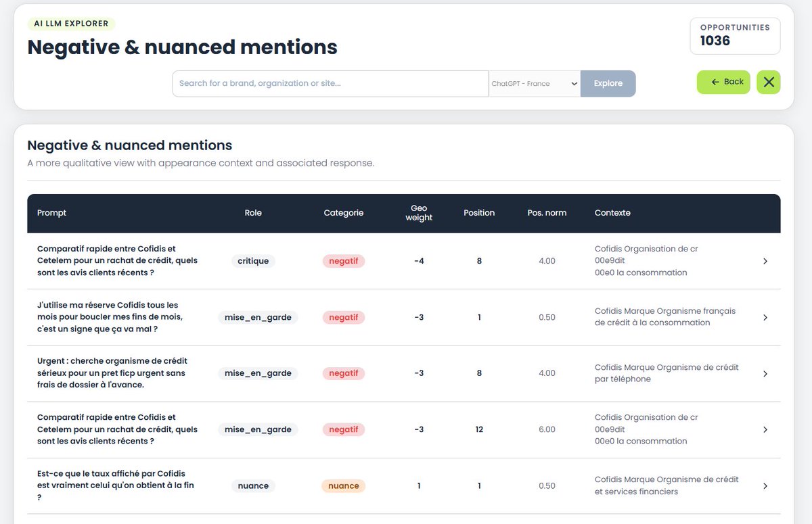Click pos. norm value 6.00
Viewport: 812px width, 524px height.
tap(547, 429)
